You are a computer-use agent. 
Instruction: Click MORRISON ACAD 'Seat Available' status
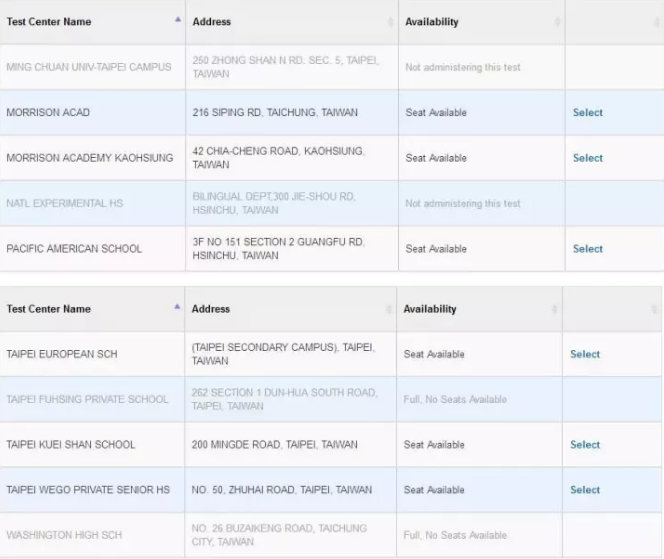pos(436,113)
